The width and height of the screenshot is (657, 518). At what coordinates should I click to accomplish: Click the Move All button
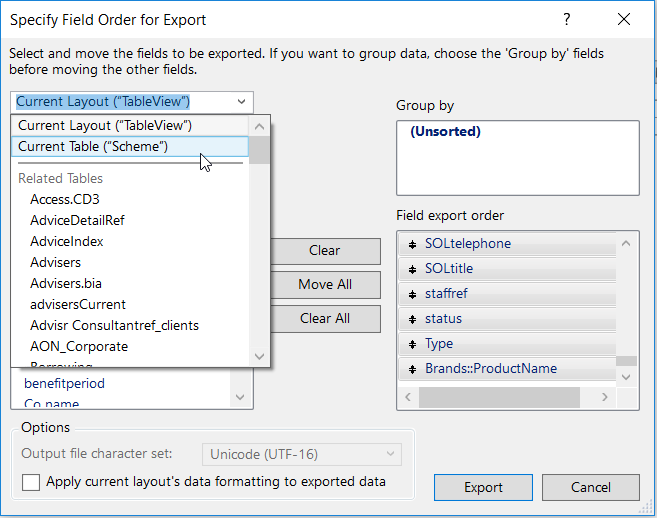point(325,285)
